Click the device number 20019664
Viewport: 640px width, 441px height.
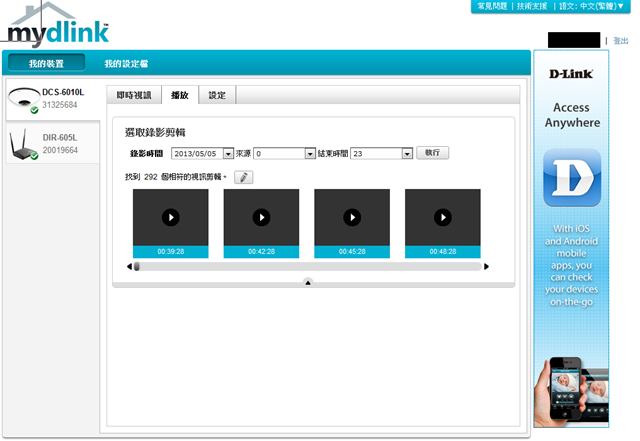(60, 150)
